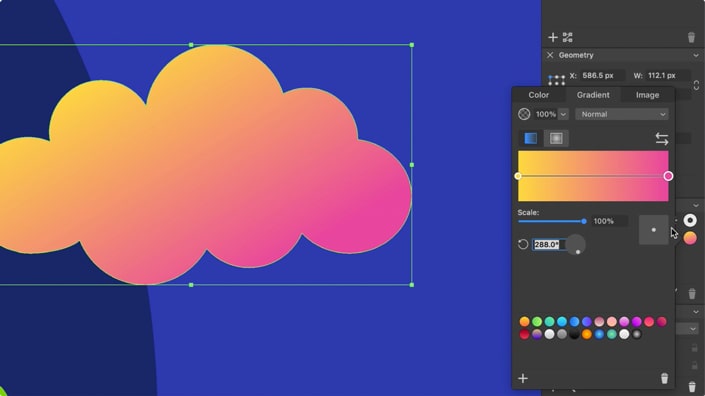Choose the linear gradient type button

pyautogui.click(x=531, y=138)
